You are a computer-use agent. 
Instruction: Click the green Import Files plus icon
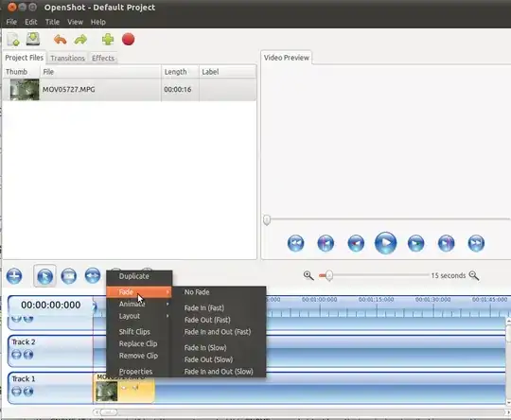coord(108,40)
